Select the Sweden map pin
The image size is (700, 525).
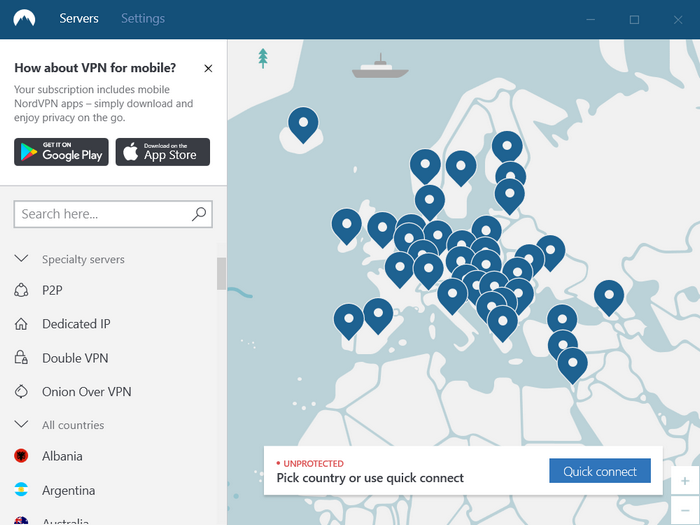tap(461, 168)
